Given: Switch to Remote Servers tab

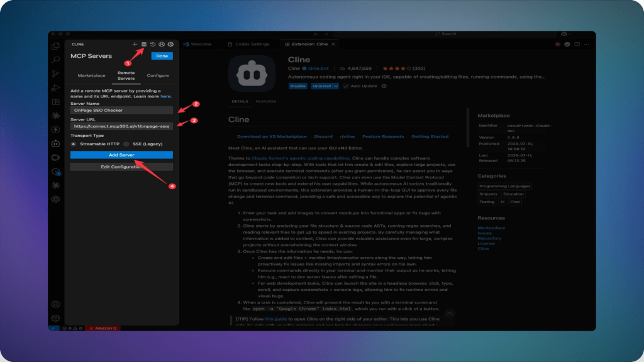Looking at the screenshot, I should tap(126, 75).
